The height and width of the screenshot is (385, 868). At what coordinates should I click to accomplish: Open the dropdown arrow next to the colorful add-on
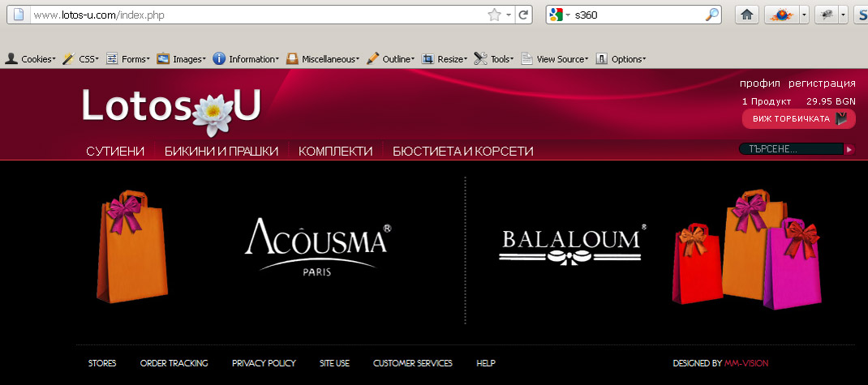pyautogui.click(x=804, y=15)
